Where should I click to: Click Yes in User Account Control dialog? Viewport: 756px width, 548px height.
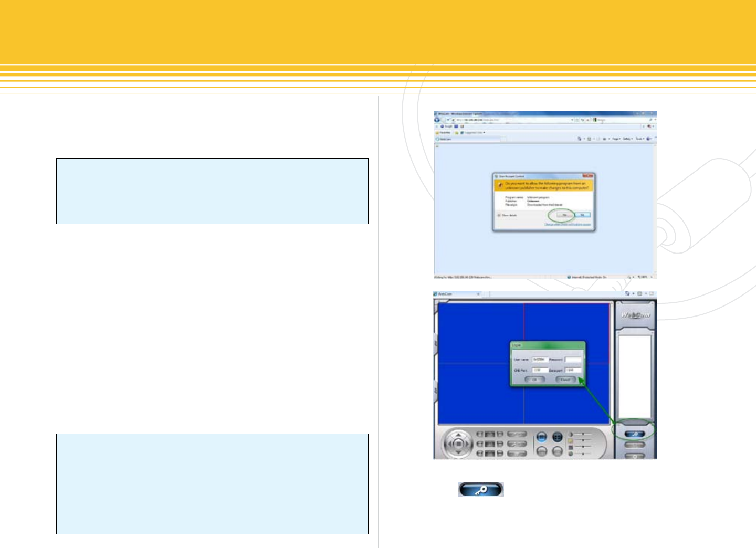pos(564,215)
